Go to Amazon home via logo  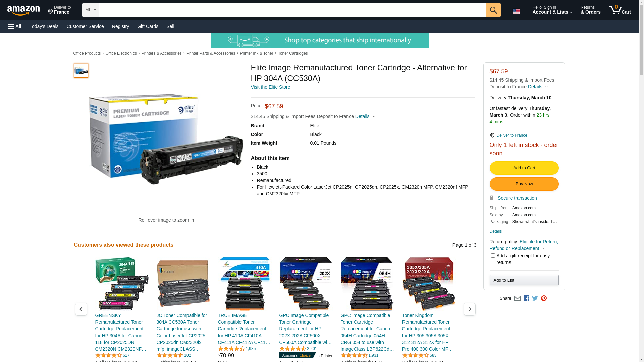[x=23, y=10]
